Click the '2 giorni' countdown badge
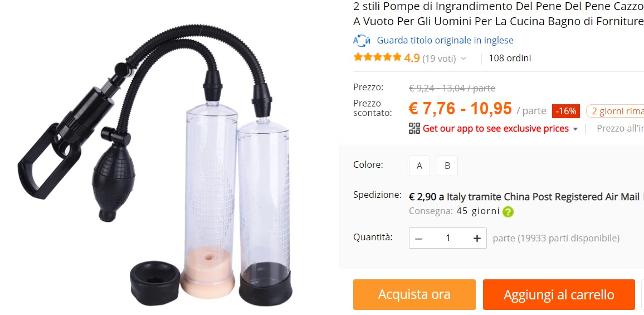644x315 pixels. click(x=615, y=111)
